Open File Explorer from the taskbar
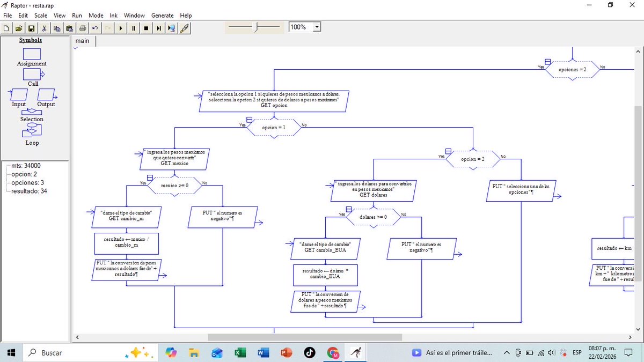Screen dimensions: 644x362 tap(194, 353)
